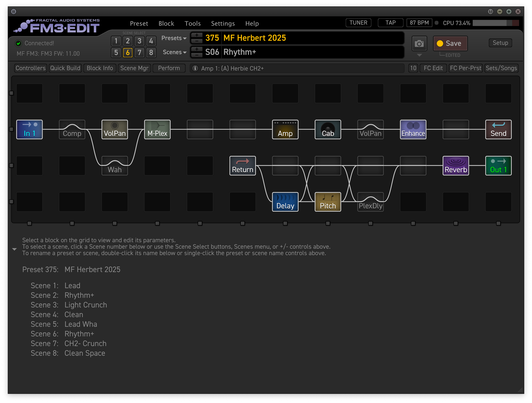
Task: Select the Amp block on the grid
Action: click(285, 130)
